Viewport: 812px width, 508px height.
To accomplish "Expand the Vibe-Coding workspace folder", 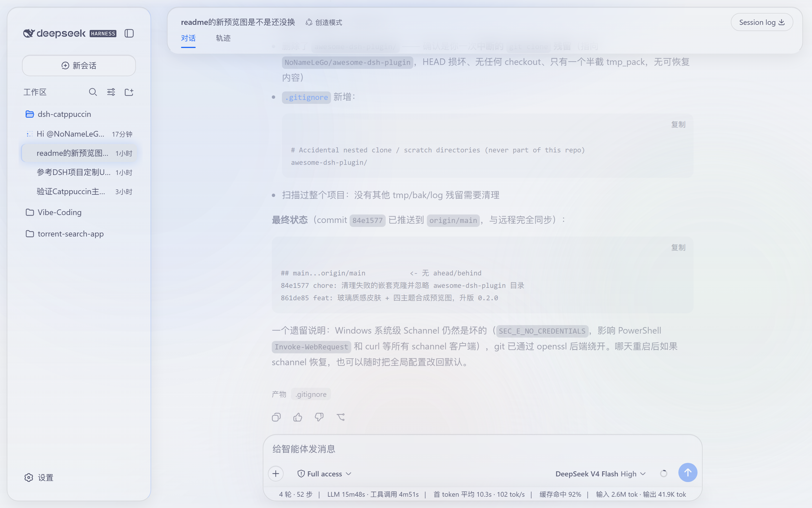I will pos(79,212).
